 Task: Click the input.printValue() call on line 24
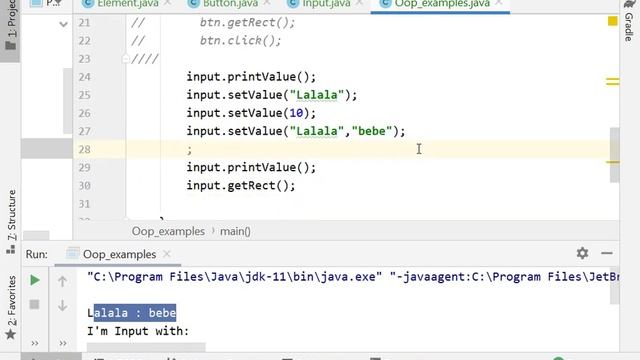coord(251,77)
